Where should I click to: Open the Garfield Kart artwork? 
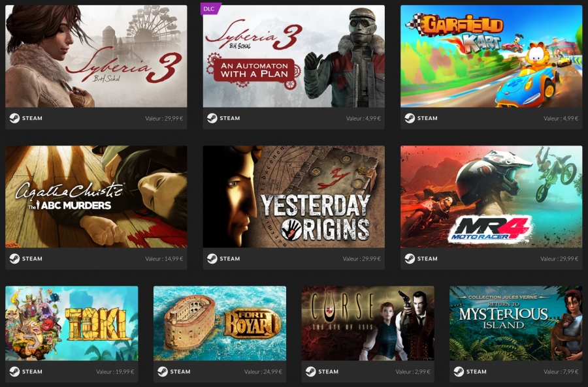click(x=491, y=56)
